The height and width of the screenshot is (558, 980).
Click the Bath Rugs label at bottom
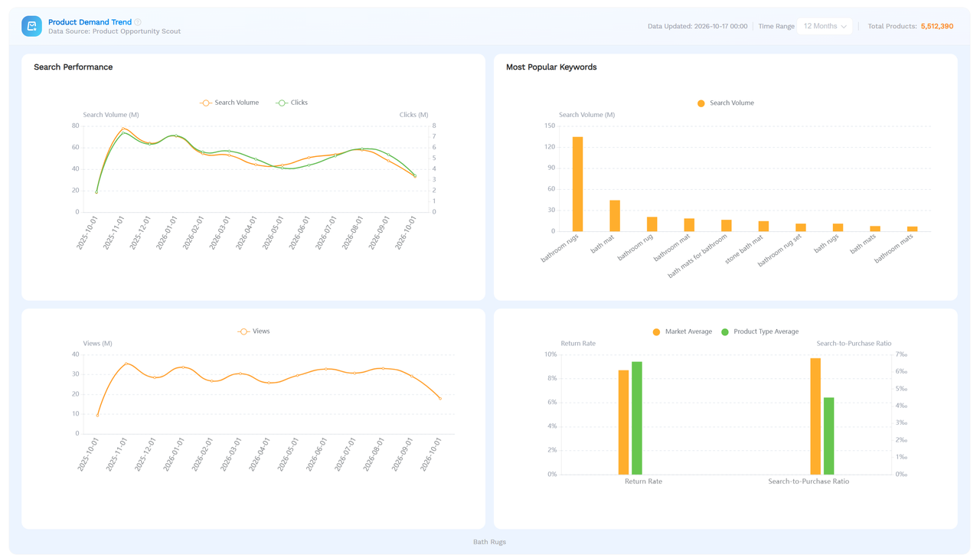pyautogui.click(x=489, y=542)
